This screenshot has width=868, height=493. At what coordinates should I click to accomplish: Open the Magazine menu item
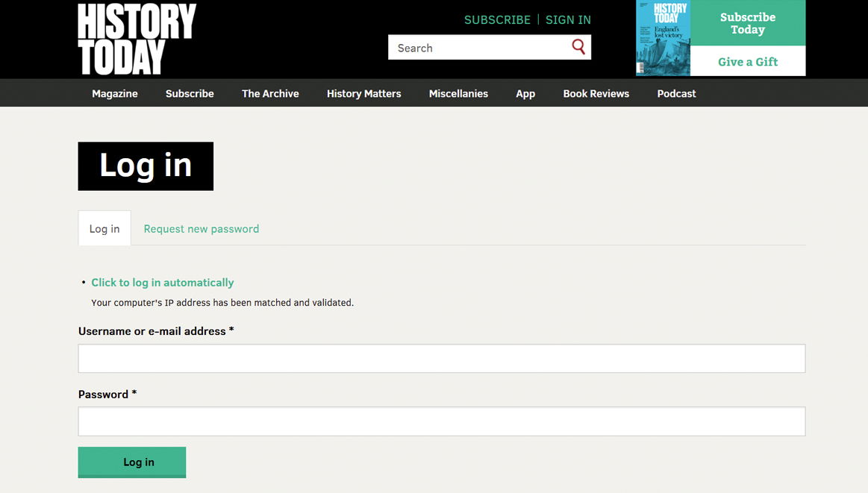(115, 93)
